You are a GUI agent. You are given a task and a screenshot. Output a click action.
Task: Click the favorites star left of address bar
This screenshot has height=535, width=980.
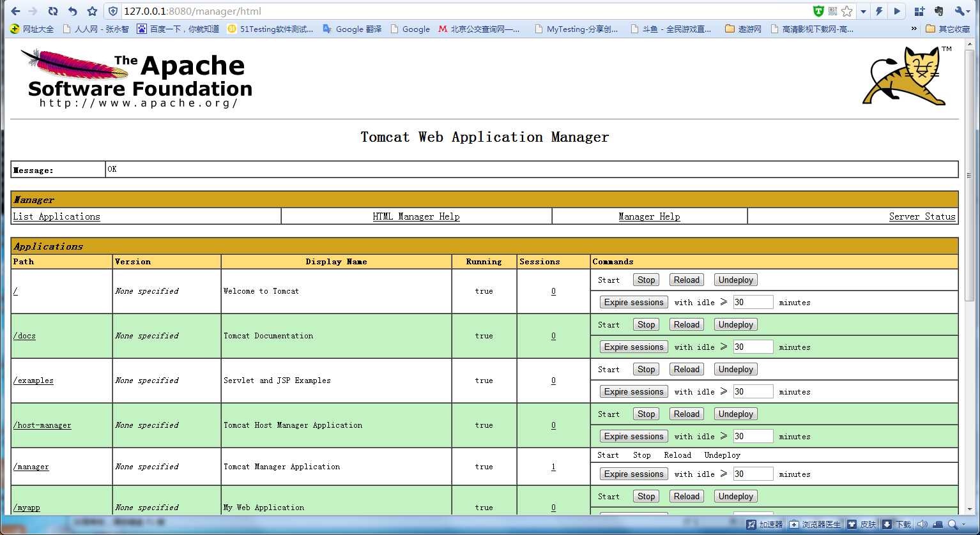point(92,11)
